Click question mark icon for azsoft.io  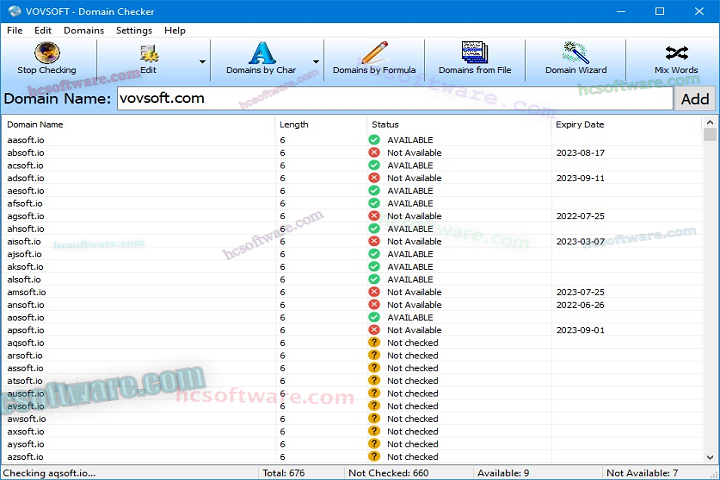click(374, 457)
